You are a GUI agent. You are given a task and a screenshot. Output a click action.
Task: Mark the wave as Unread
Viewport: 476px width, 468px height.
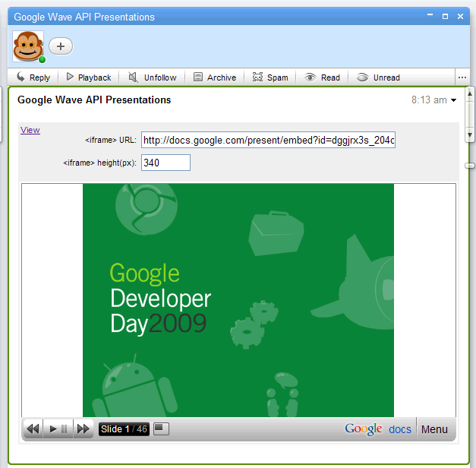(x=378, y=77)
